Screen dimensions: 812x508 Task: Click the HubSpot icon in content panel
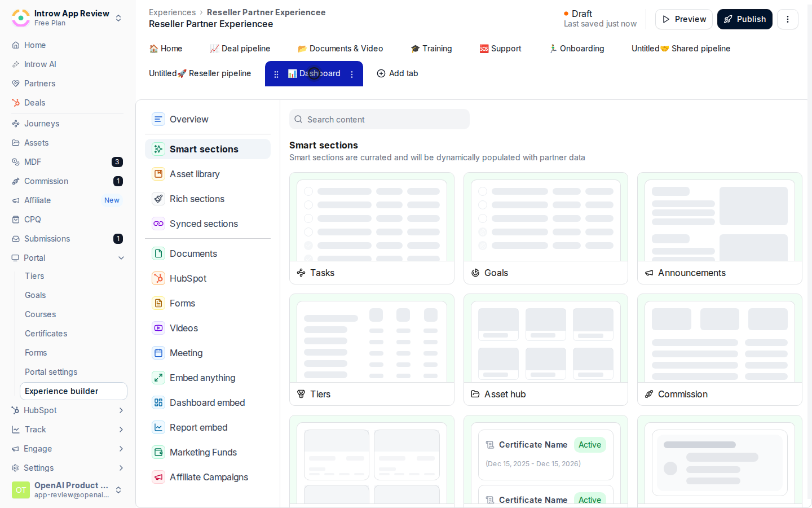click(x=158, y=278)
